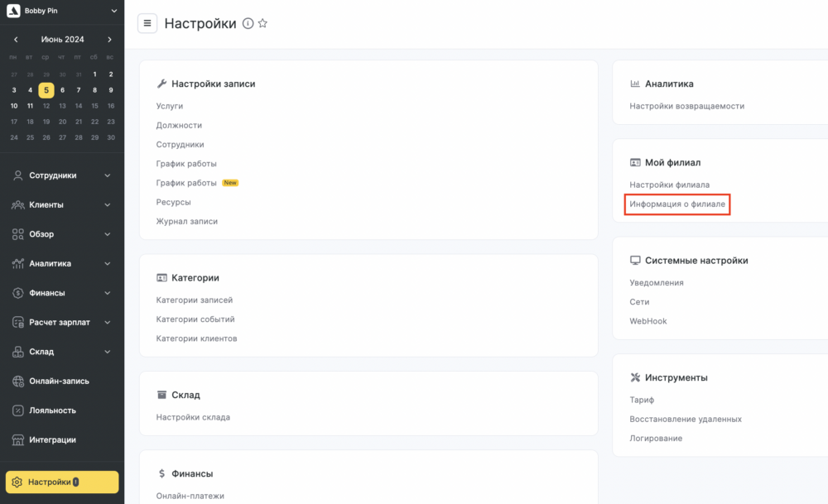Go to previous month in calendar

[x=16, y=40]
